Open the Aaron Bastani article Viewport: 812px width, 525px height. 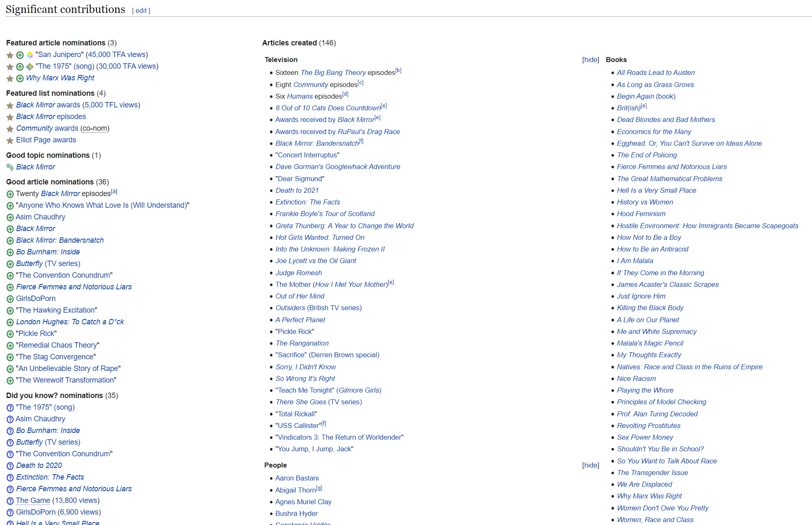point(297,478)
